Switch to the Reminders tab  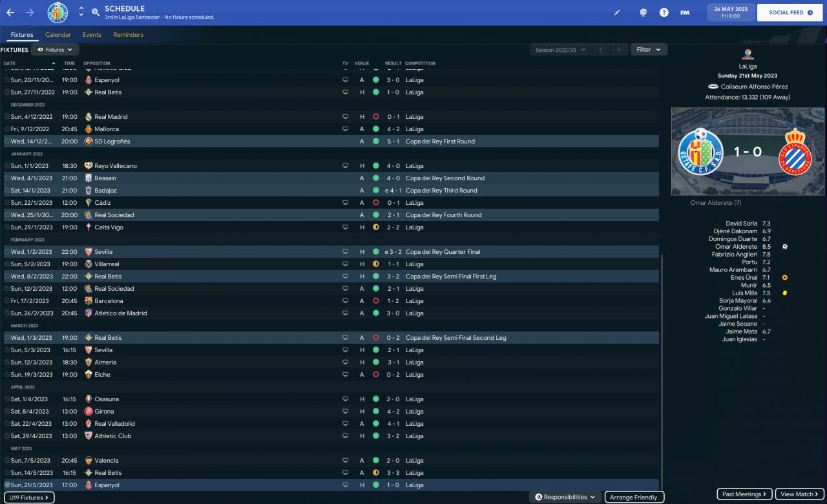[x=128, y=35]
